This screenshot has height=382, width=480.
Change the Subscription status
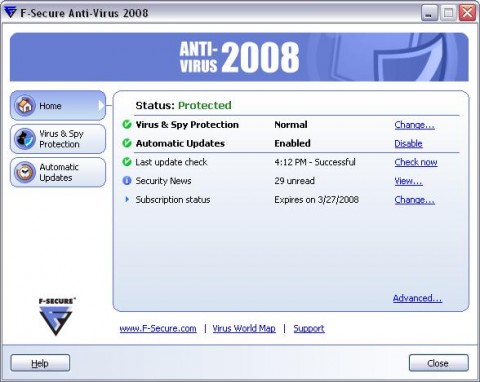click(x=414, y=200)
